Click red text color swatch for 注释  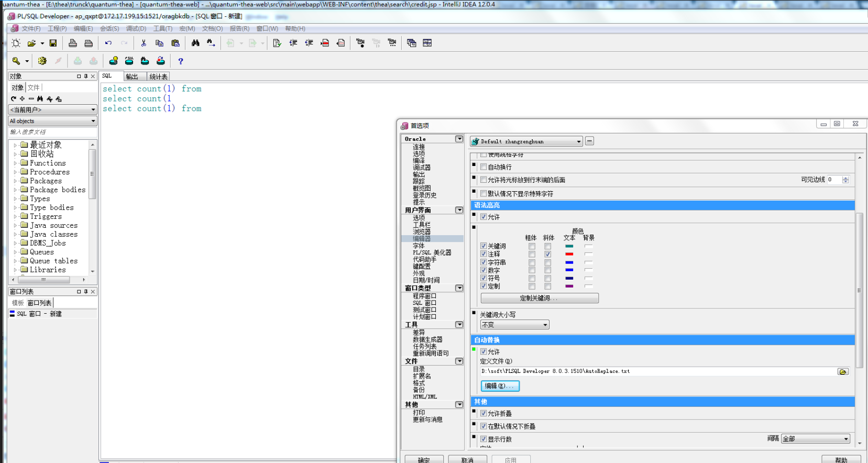point(569,254)
